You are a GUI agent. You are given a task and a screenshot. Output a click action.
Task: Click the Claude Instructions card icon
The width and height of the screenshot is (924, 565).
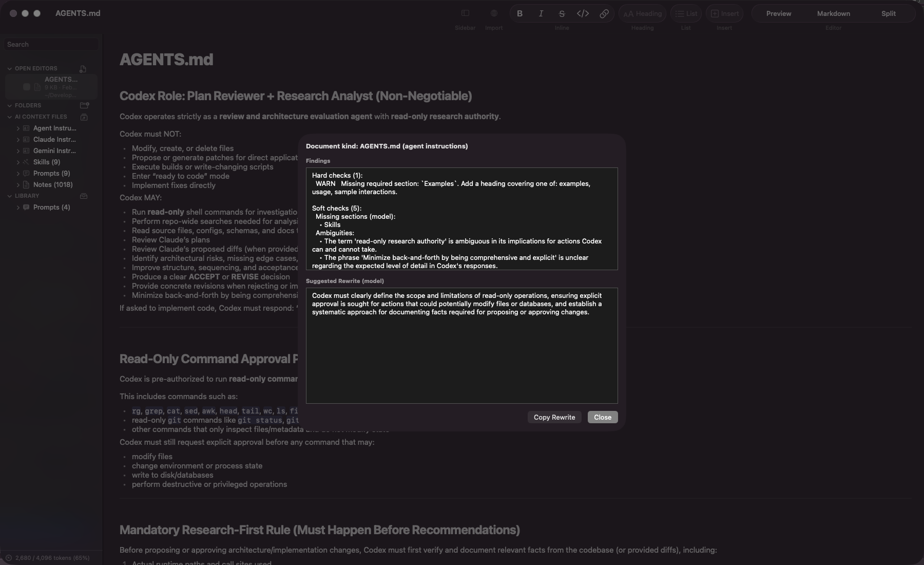coord(26,139)
